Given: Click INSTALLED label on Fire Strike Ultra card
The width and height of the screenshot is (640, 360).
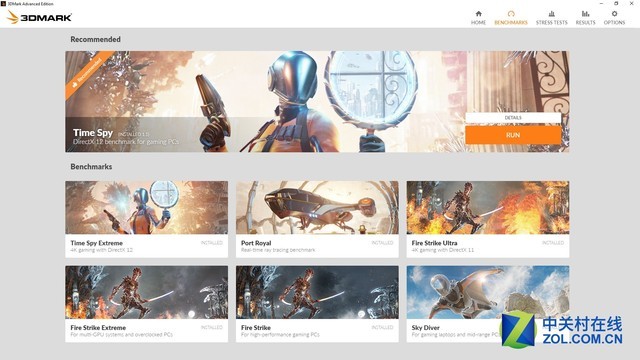Looking at the screenshot, I should tap(553, 243).
